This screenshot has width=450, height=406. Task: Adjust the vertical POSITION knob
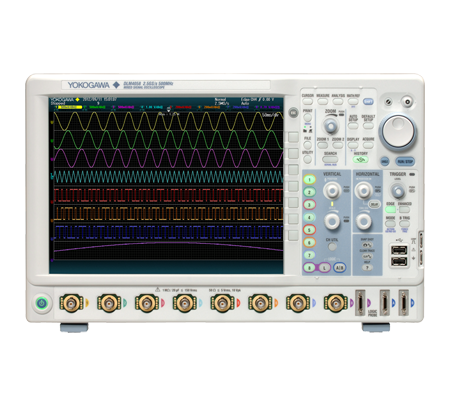click(332, 190)
